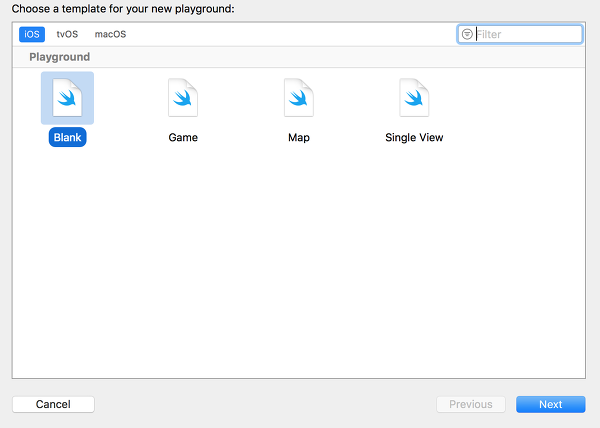Click the Previous button
Viewport: 600px width, 428px height.
pos(471,404)
